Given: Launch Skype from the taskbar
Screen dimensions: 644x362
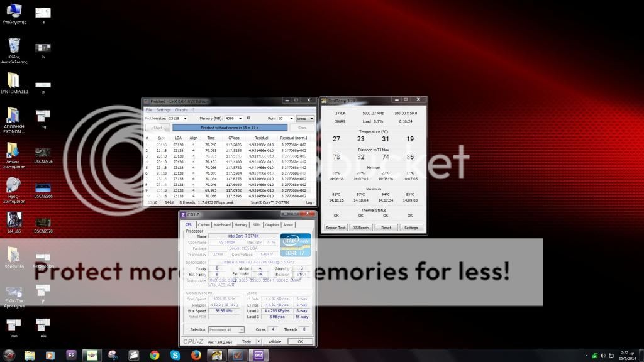Looking at the screenshot, I should click(176, 355).
